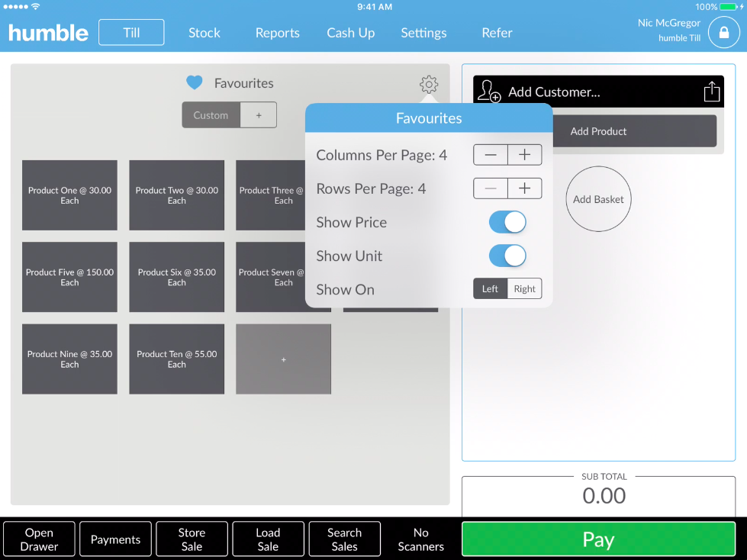Increase Columns Per Page with plus
Screen dimensions: 747x560
524,155
